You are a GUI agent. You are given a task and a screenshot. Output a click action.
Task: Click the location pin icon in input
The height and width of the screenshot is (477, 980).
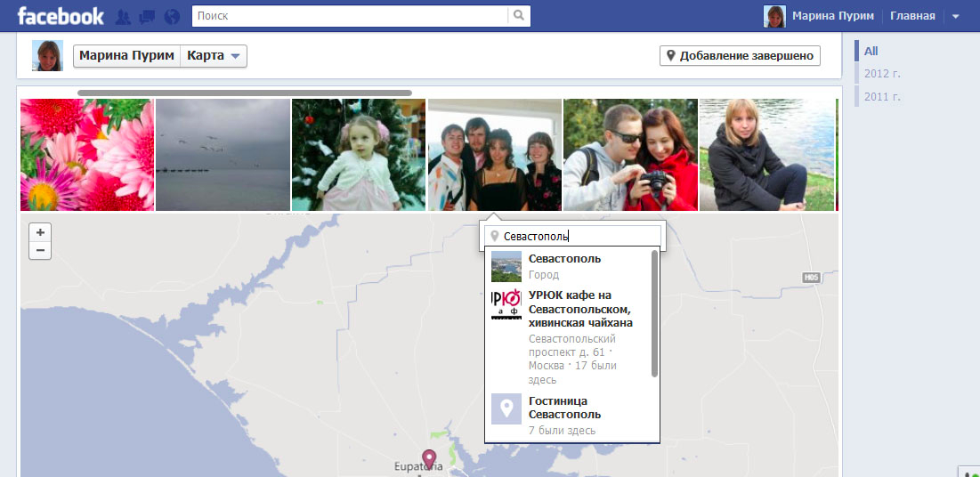click(x=494, y=237)
